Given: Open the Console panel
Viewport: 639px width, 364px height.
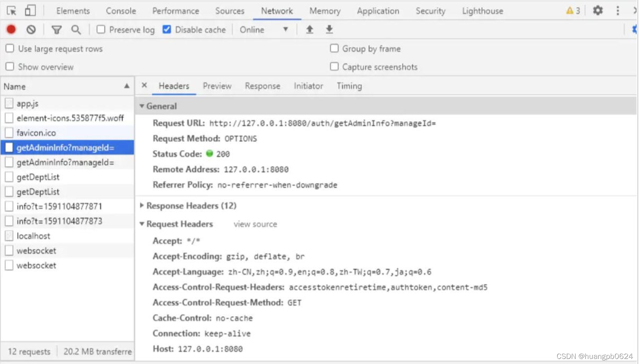Looking at the screenshot, I should pos(120,11).
